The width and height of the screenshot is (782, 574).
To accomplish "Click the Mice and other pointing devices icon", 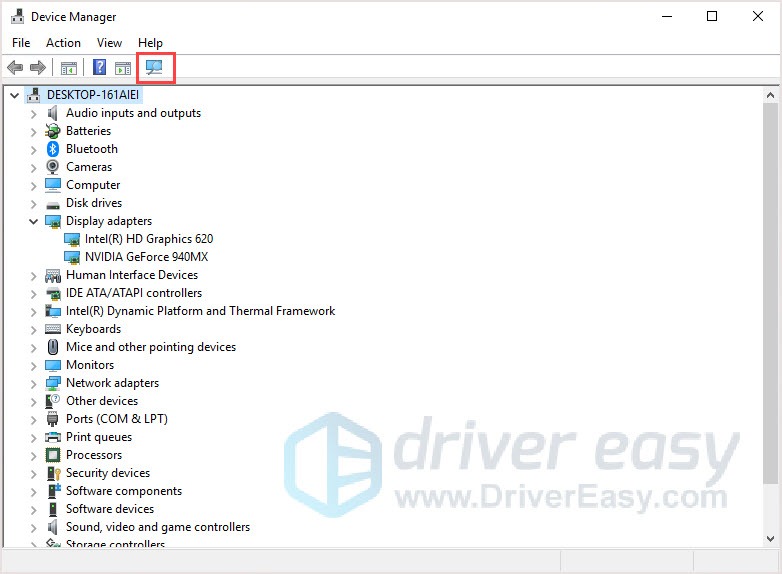I will [x=52, y=347].
